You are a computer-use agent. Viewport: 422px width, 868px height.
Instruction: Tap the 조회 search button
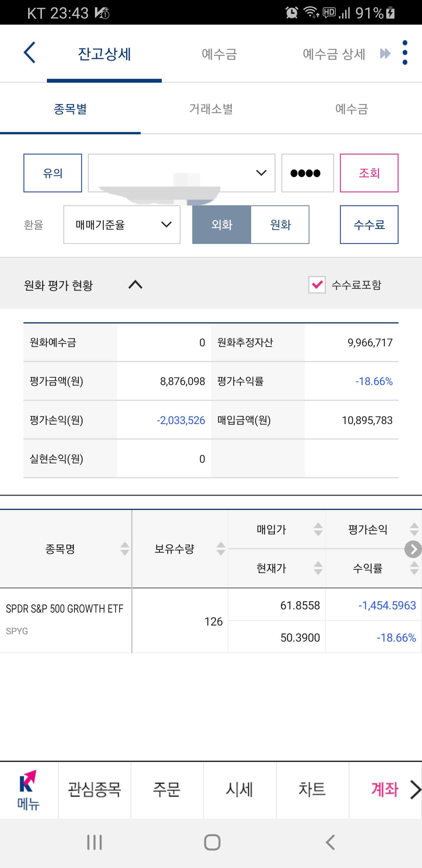click(369, 173)
